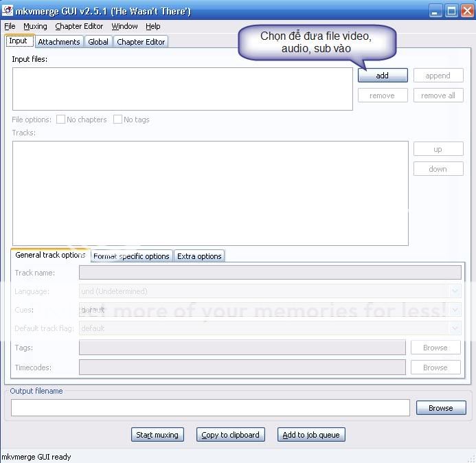This screenshot has width=476, height=463.
Task: Click the Tags input field
Action: [242, 348]
